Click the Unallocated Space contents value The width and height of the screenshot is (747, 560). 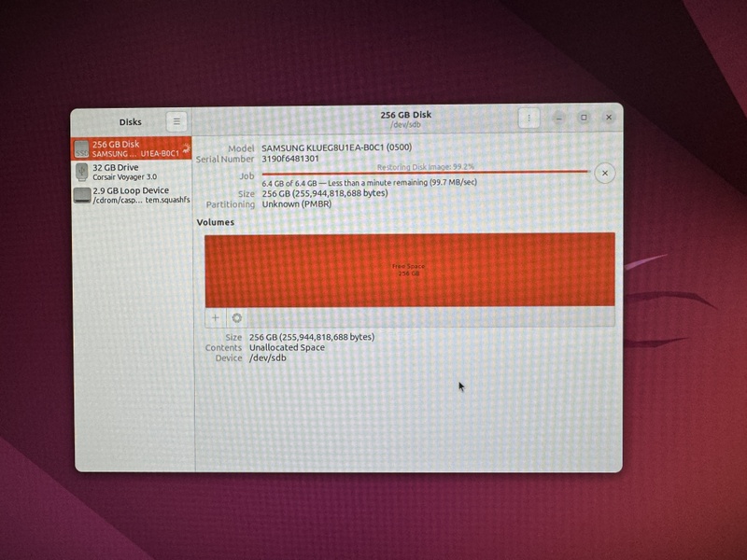tap(287, 347)
